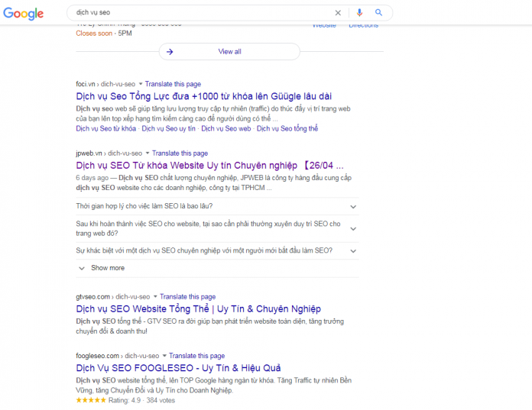Click the foci.vn › dich-vu-seo URL text
Image resolution: width=532 pixels, height=410 pixels.
coord(105,84)
